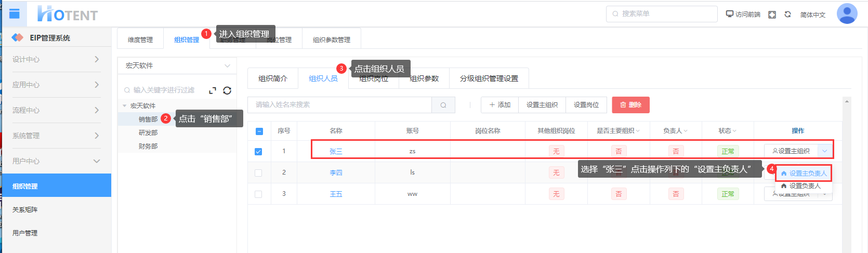Screen dimensions: 868x253
Task: Open the user avatar menu
Action: (x=847, y=14)
